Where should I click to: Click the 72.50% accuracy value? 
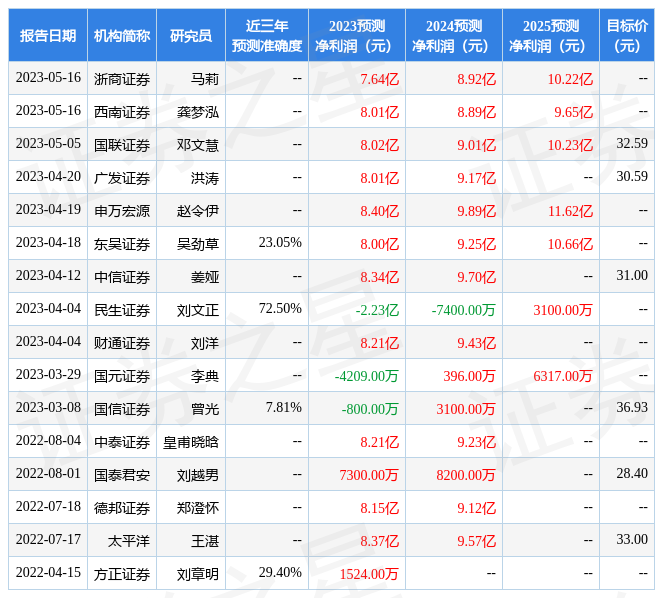click(x=280, y=308)
